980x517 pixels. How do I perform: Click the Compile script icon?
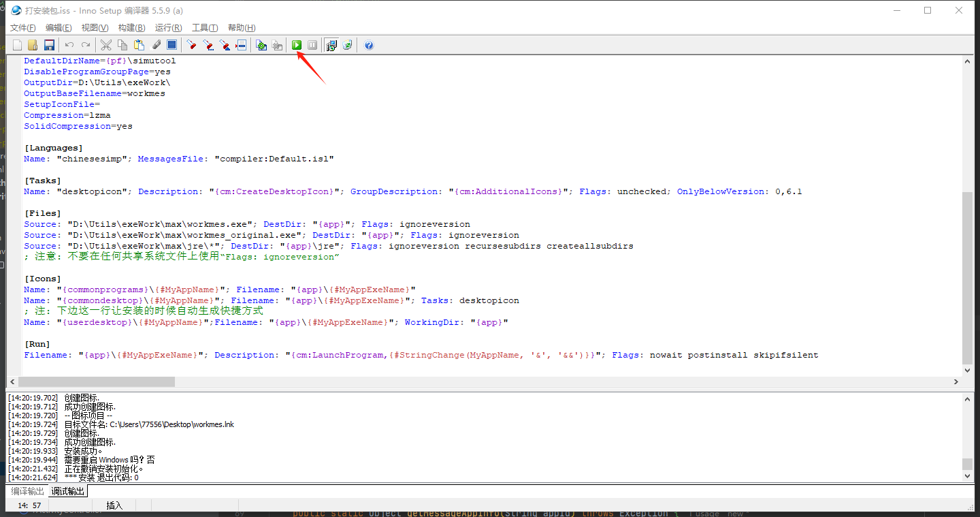tap(261, 45)
